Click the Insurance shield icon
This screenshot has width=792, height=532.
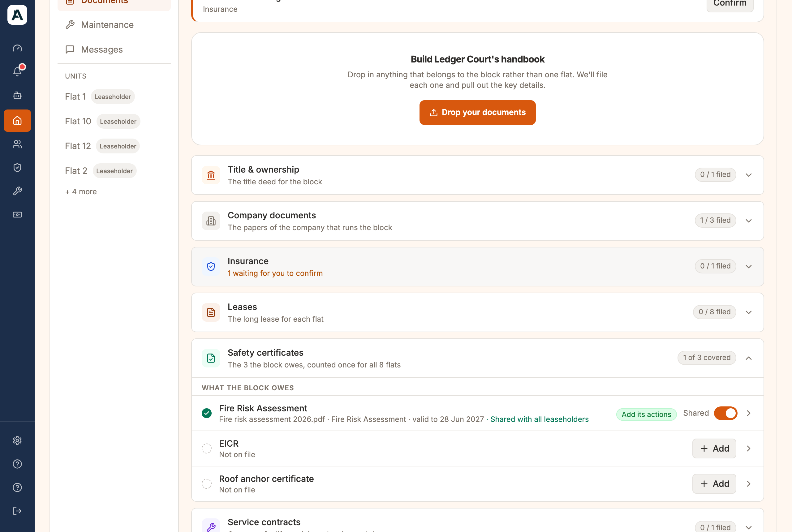click(211, 267)
